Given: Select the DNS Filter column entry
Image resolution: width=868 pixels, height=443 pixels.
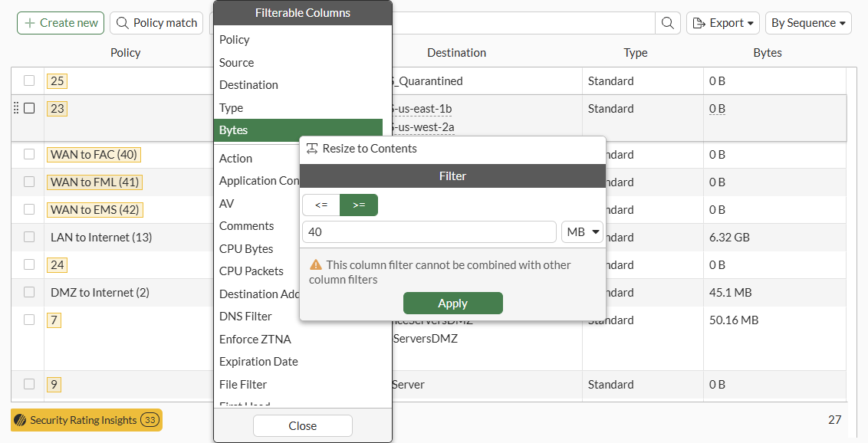Looking at the screenshot, I should point(245,317).
